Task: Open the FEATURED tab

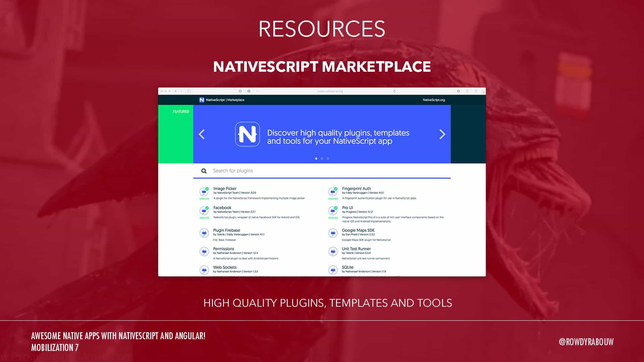Action: coord(181,112)
